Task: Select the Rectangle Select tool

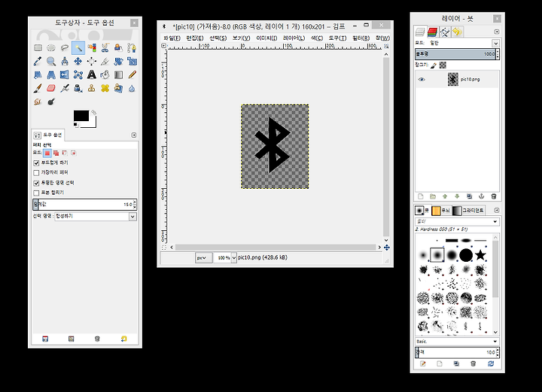Action: tap(38, 47)
